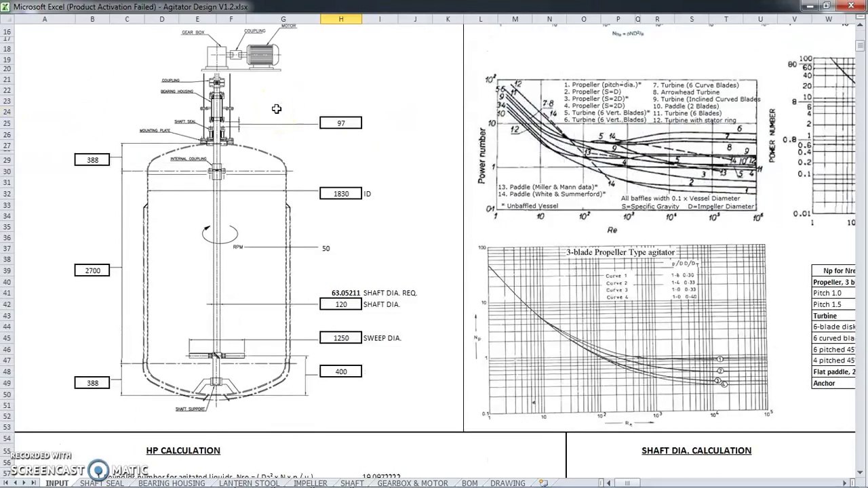Select column H header
The image size is (868, 488).
click(340, 19)
